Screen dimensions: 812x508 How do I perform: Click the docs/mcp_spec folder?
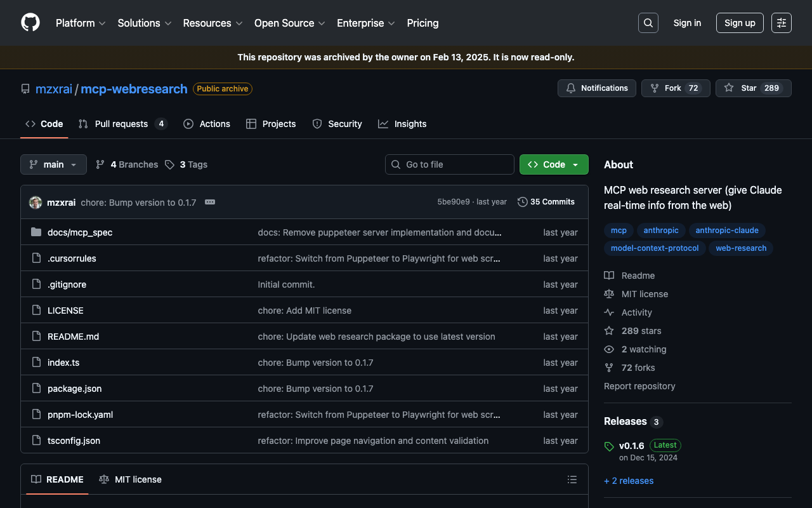click(x=80, y=232)
